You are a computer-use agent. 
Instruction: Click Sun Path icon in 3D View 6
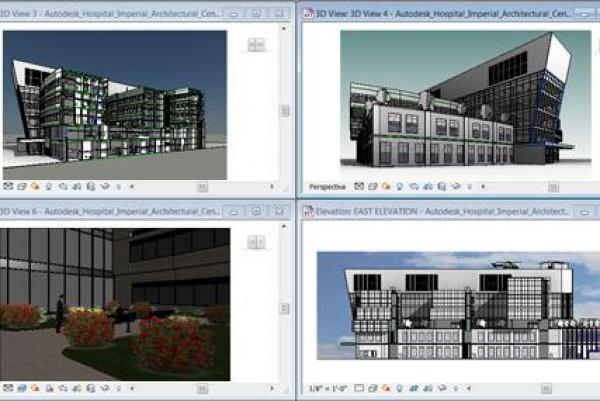pos(33,387)
